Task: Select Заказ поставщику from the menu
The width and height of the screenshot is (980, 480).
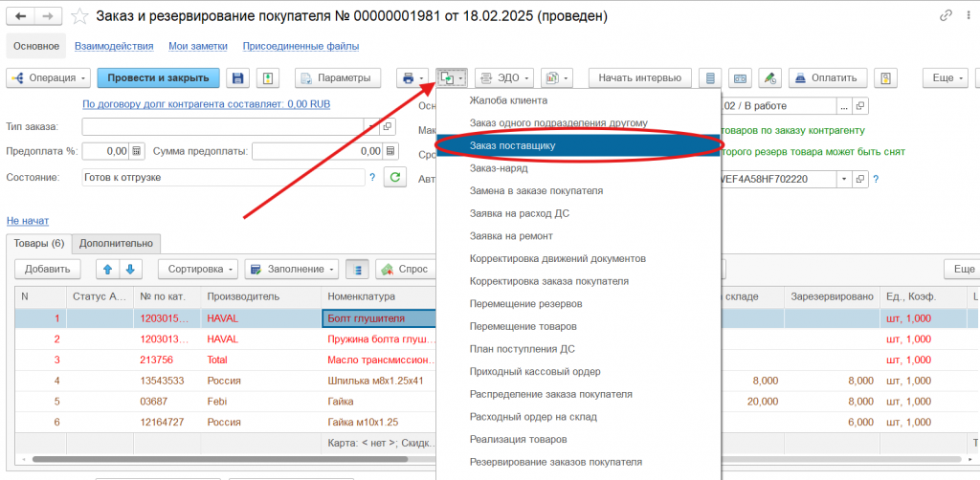Action: pyautogui.click(x=512, y=145)
